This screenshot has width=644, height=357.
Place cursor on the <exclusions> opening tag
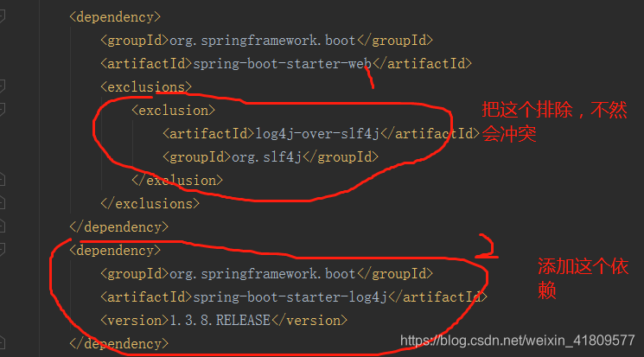tap(146, 87)
